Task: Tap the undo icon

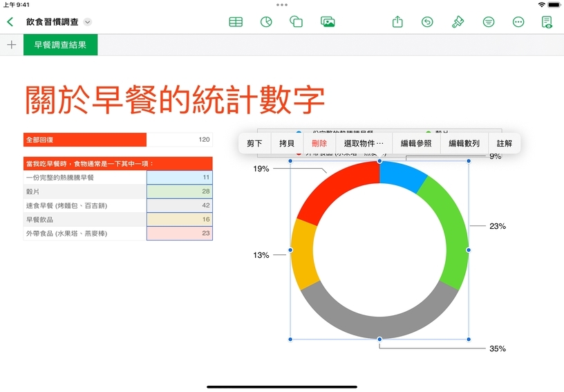Action: coord(427,21)
